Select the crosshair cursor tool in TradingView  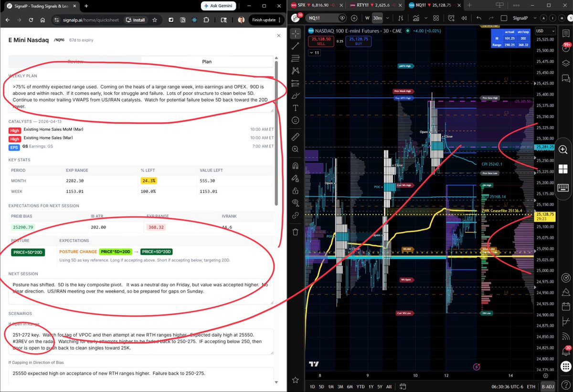tap(296, 34)
